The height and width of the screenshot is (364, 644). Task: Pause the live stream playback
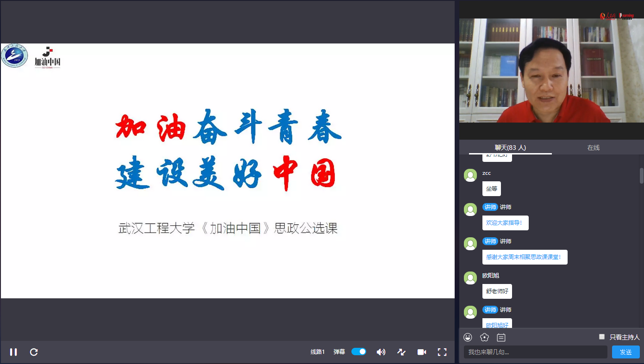tap(13, 352)
